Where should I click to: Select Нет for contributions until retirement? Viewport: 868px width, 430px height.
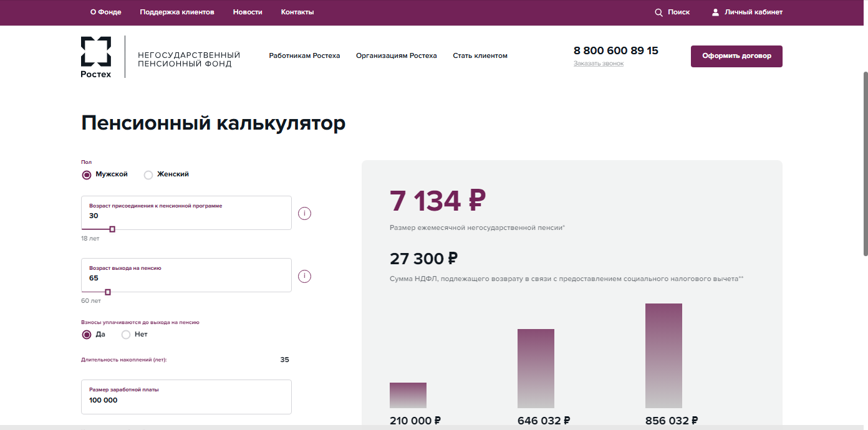coord(127,335)
